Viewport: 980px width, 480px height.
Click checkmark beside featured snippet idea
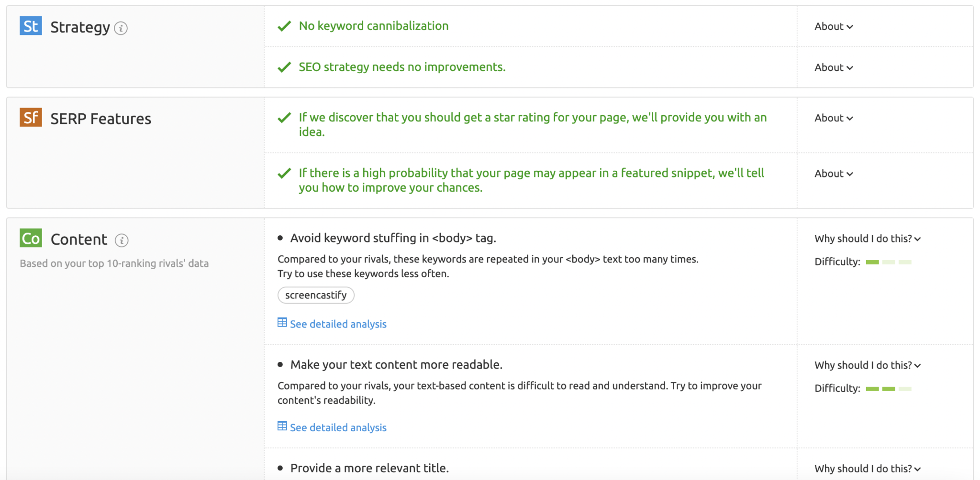coord(284,173)
